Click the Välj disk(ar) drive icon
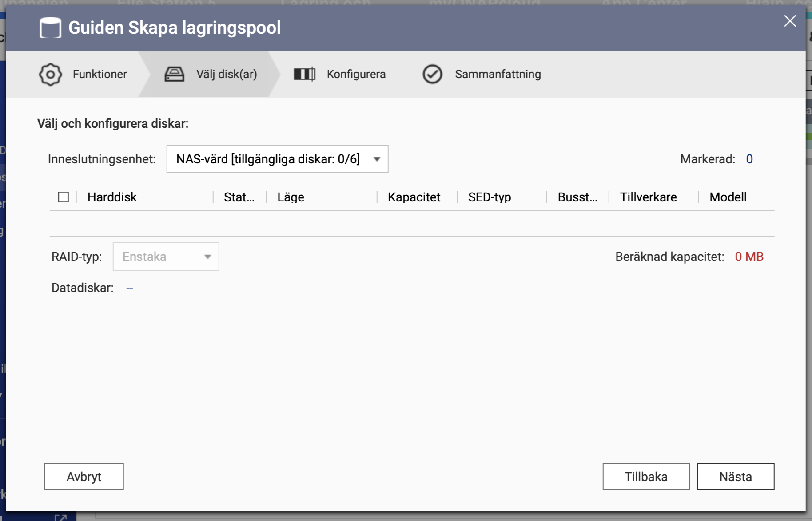Screen dimensions: 812x521 pyautogui.click(x=174, y=74)
